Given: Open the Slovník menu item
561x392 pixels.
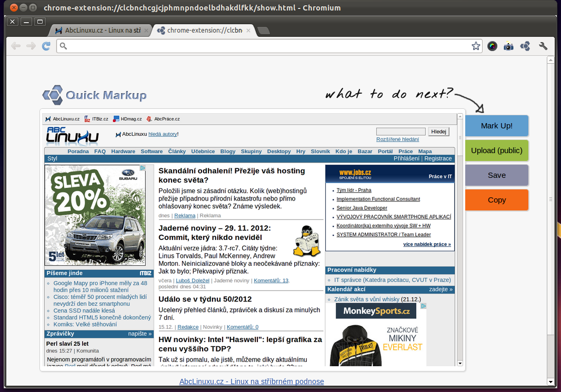Looking at the screenshot, I should tap(320, 152).
